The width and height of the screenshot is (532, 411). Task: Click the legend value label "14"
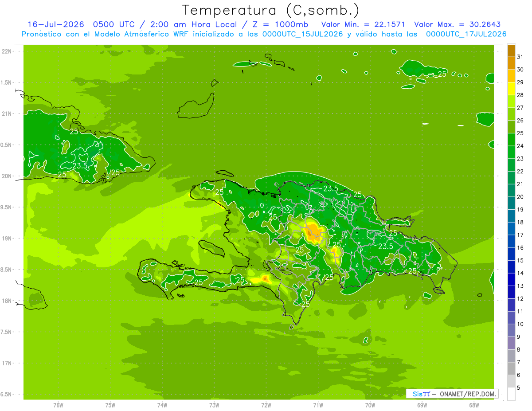pos(520,273)
